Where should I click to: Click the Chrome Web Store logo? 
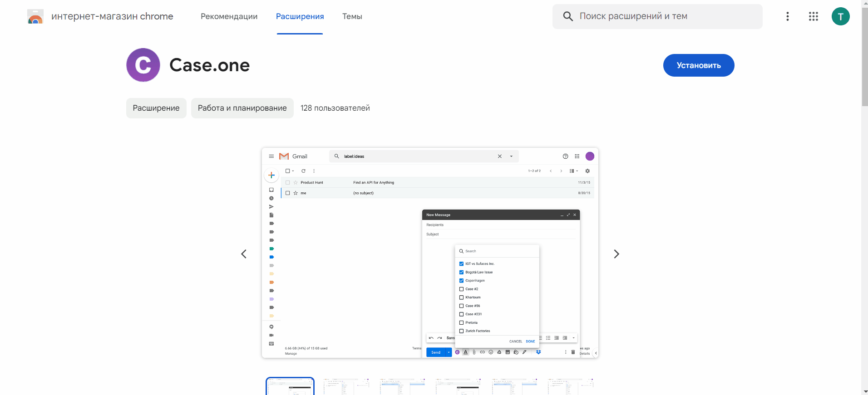35,16
